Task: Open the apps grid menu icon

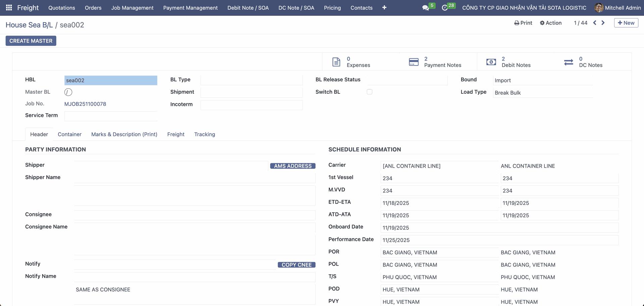Action: click(x=9, y=7)
